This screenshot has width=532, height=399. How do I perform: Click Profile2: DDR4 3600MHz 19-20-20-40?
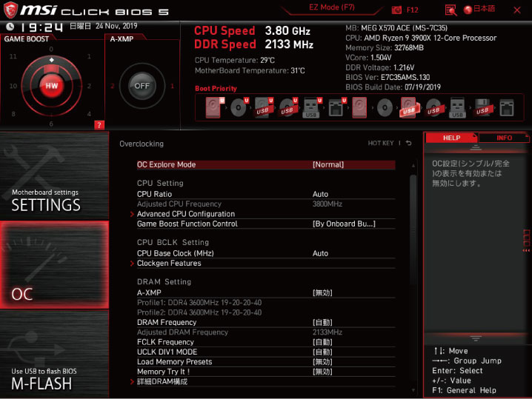(x=199, y=312)
